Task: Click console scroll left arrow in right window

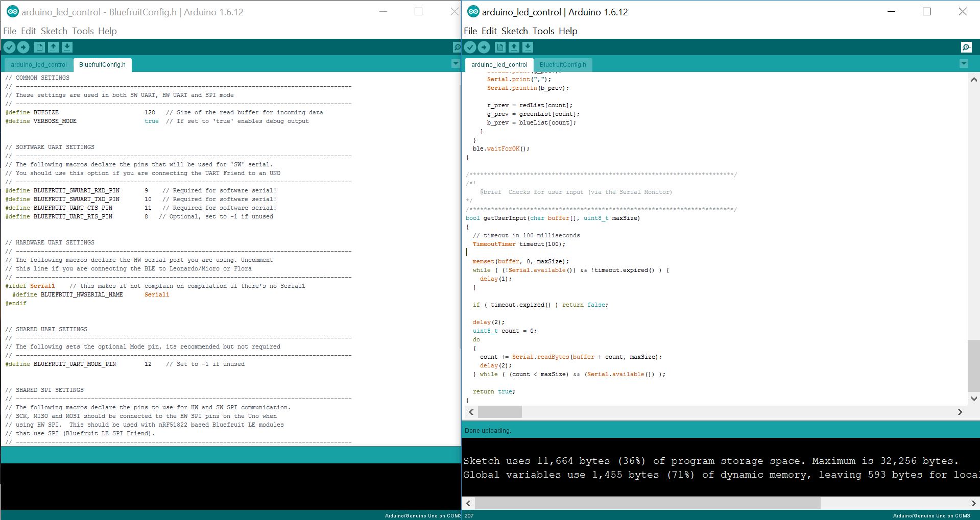Action: 468,503
